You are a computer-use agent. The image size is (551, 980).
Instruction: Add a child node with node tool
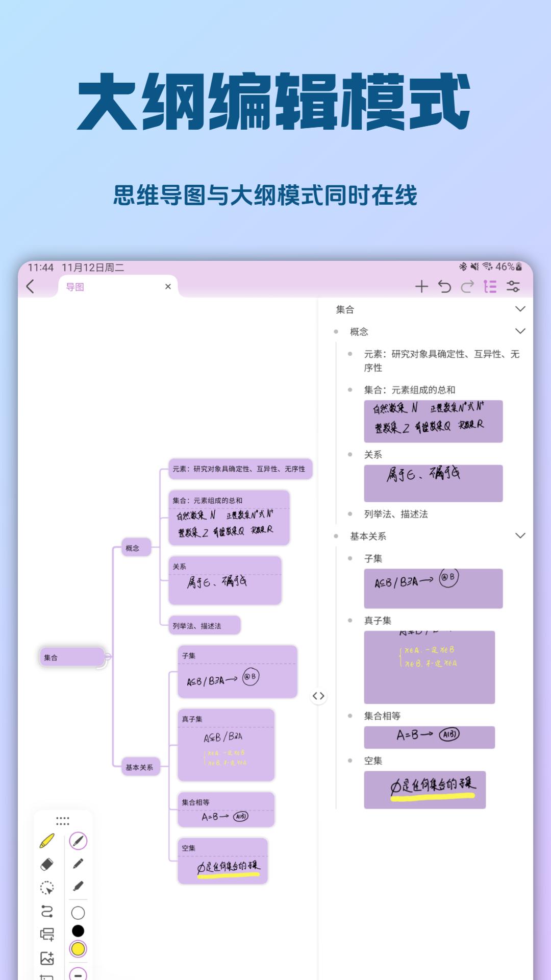point(47,935)
